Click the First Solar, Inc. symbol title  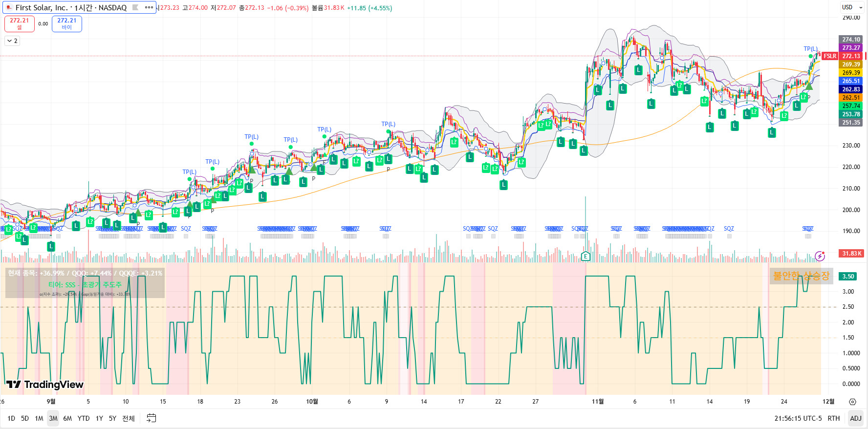[x=71, y=7]
